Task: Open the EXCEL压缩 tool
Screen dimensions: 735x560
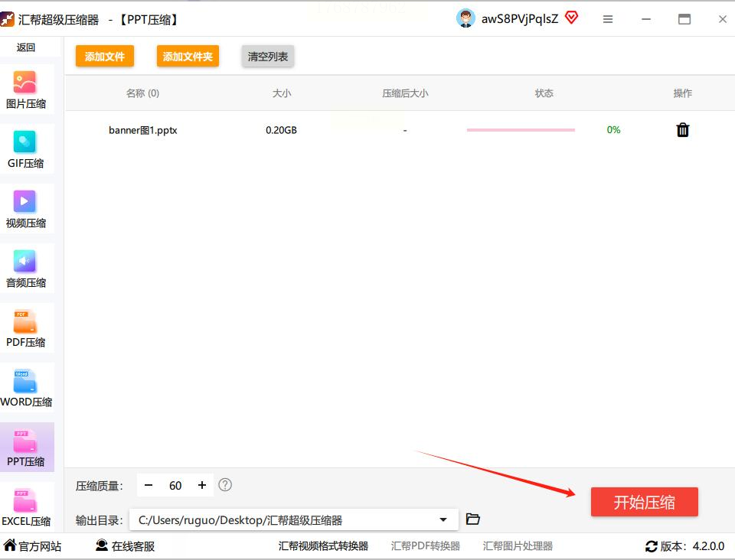Action: [26, 506]
